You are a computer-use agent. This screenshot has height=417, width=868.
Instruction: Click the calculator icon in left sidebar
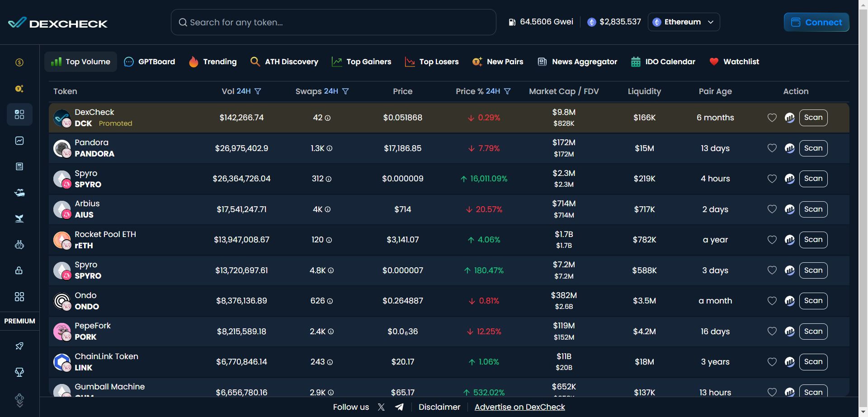click(x=19, y=166)
